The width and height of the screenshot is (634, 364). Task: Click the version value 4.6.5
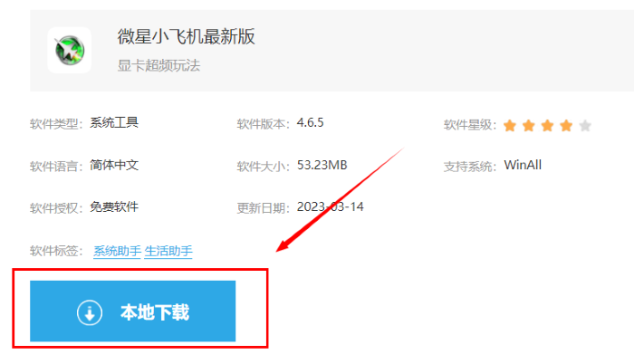(x=310, y=122)
